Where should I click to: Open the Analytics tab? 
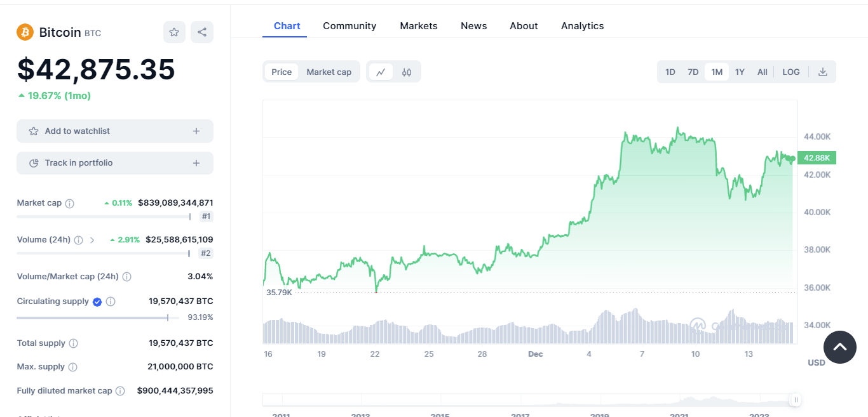(583, 26)
